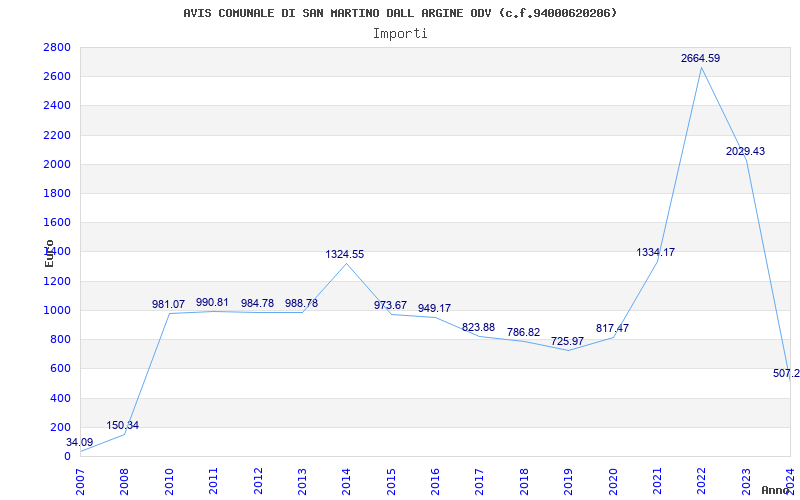Click the 507.2 value label at the chart edge
Viewport: 800px width, 500px height.
click(786, 373)
